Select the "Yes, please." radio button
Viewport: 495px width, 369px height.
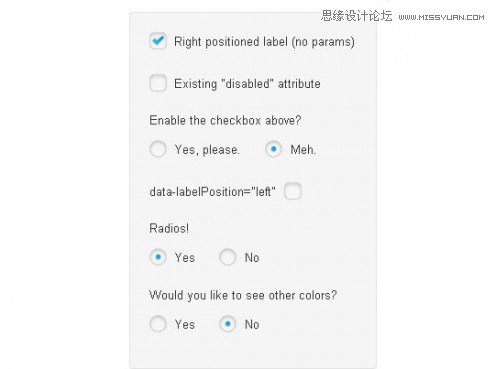[158, 149]
